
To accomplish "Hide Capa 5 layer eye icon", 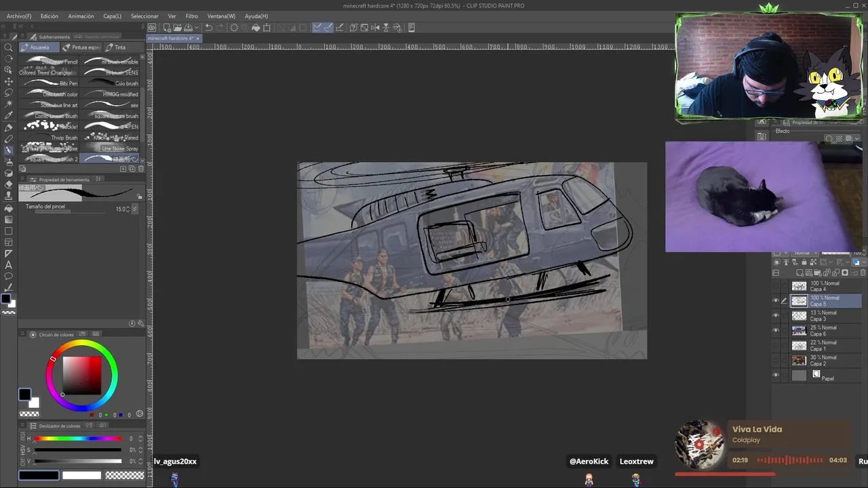I will [x=776, y=301].
